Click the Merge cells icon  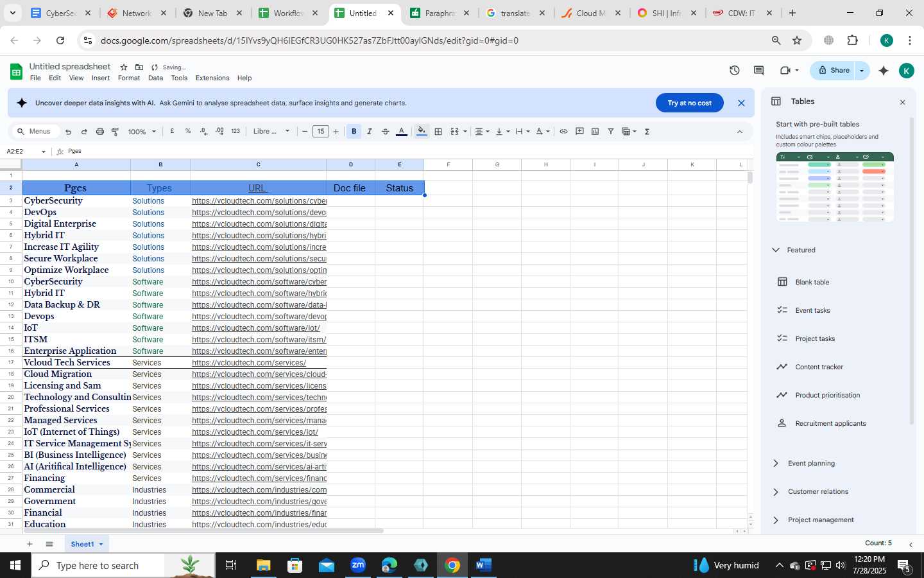pyautogui.click(x=454, y=132)
